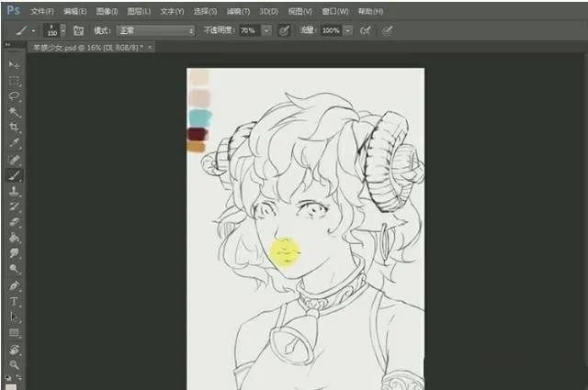Viewport: 588px width, 390px height.
Task: Select the History Brush tool
Action: tap(14, 206)
